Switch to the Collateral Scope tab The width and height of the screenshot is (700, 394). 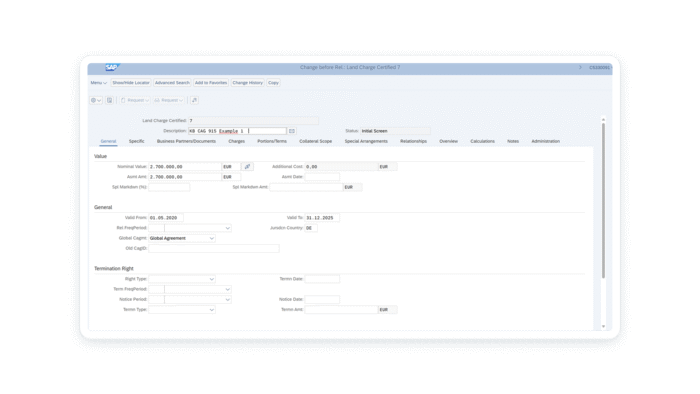(x=316, y=141)
